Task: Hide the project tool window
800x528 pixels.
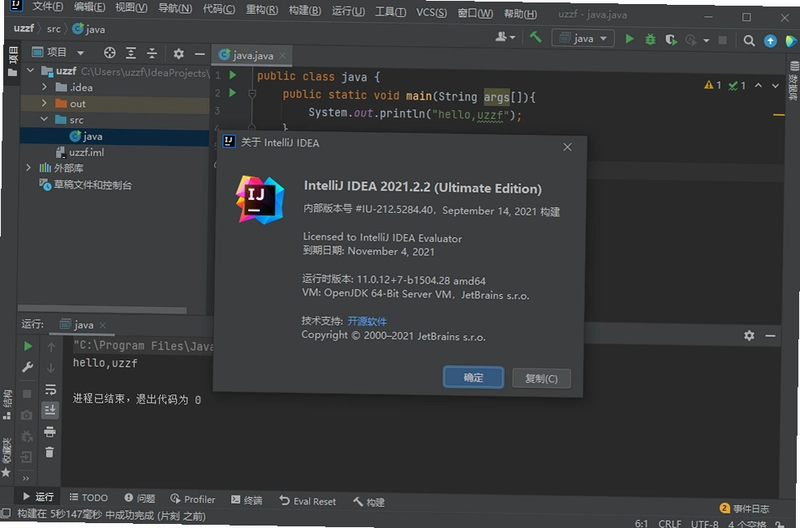Action: (199, 54)
